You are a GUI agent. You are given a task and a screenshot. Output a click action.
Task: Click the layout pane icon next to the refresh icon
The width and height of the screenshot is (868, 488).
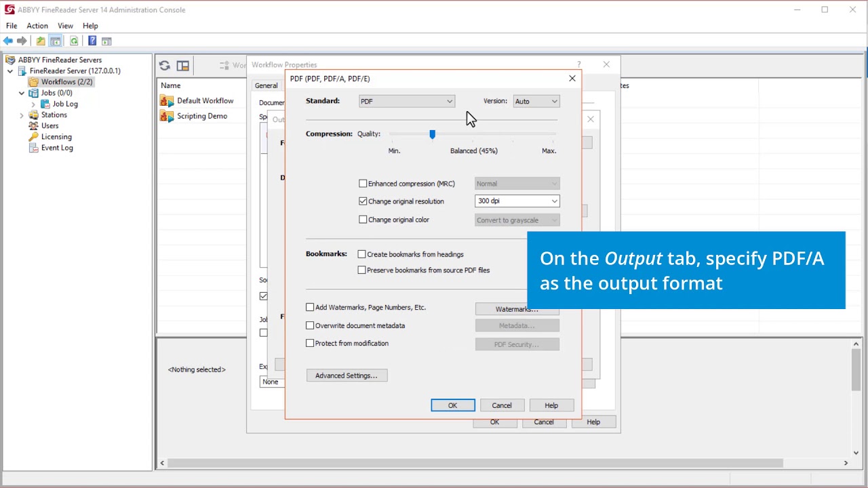tap(182, 66)
